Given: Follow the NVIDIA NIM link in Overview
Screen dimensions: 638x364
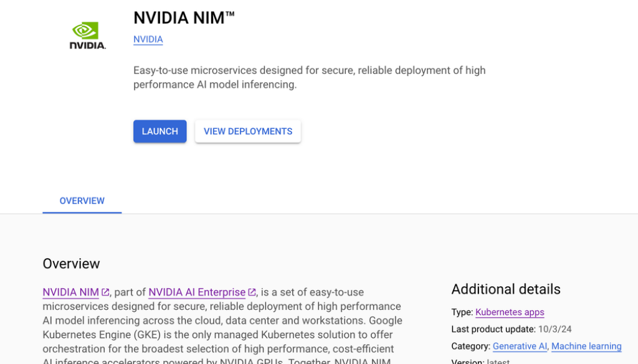Looking at the screenshot, I should click(x=70, y=292).
